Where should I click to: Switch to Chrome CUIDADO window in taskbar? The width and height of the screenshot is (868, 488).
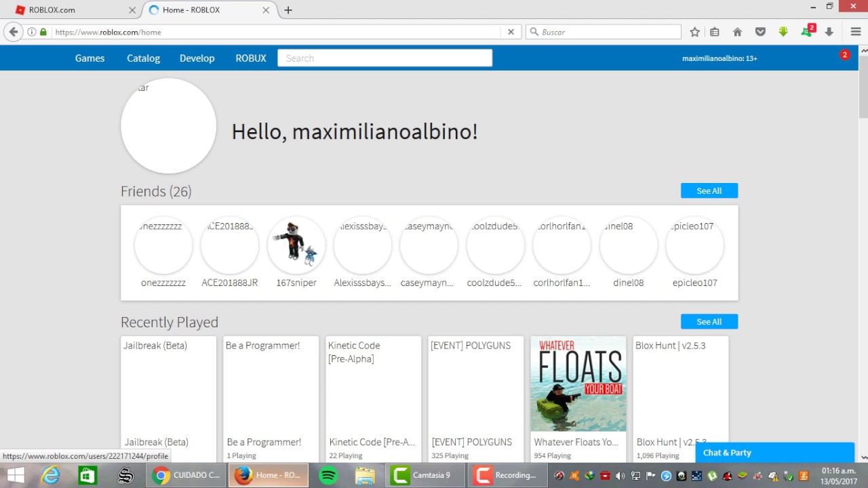186,475
